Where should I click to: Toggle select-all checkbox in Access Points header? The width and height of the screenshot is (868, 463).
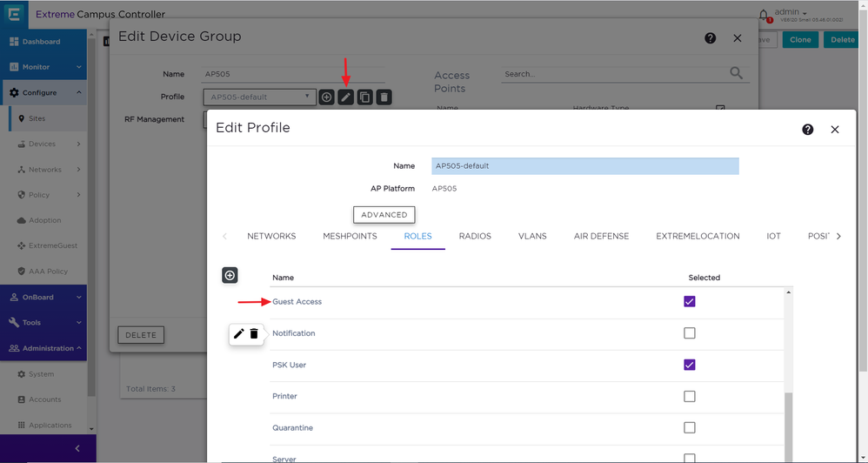pos(720,108)
